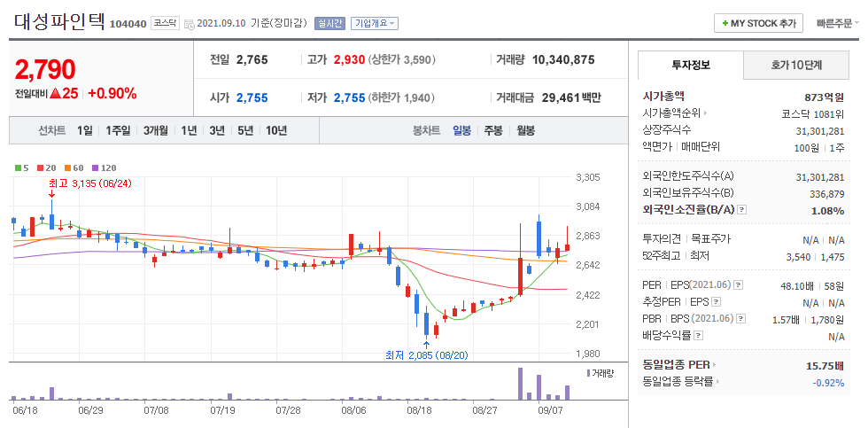Select the 1주일 line chart period
This screenshot has width=868, height=428.
click(117, 130)
